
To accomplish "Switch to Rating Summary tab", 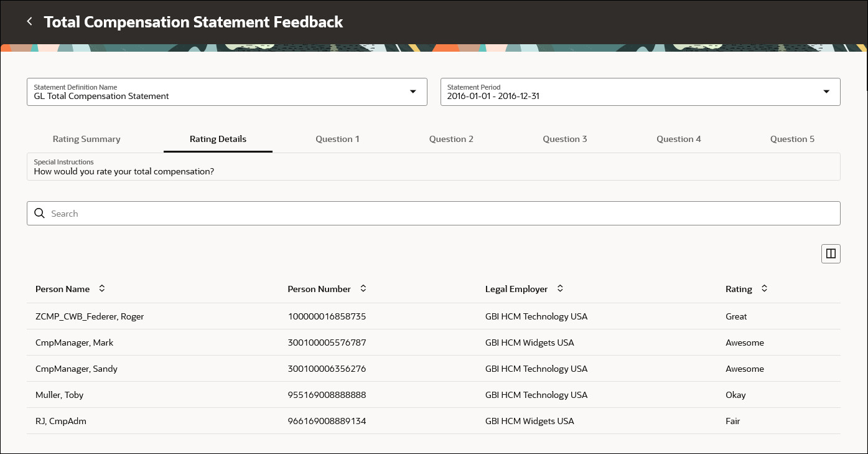I will (x=86, y=139).
